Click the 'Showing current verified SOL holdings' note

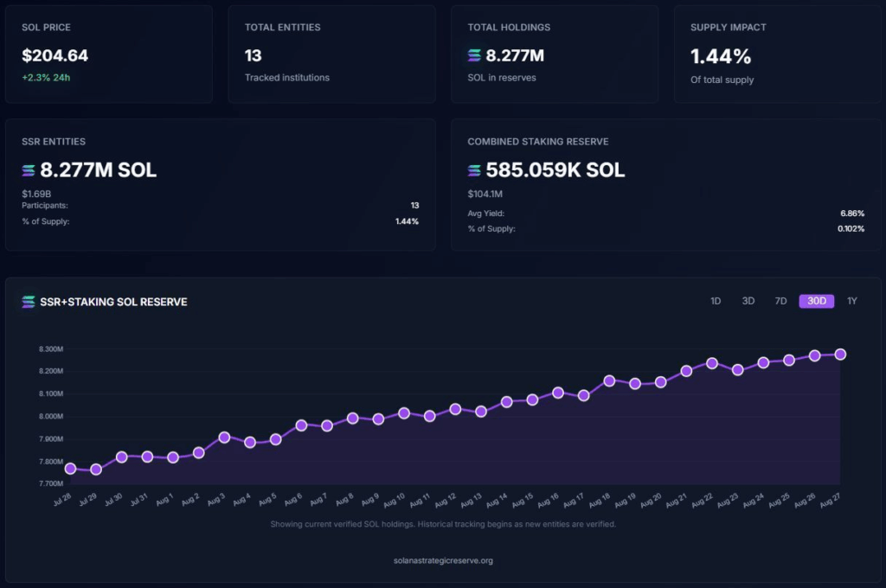pos(443,524)
